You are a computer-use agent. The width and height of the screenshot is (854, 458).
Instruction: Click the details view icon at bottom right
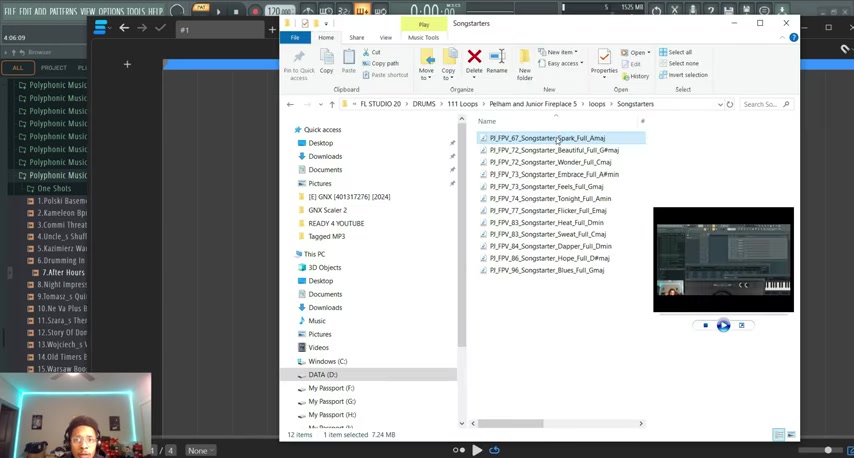[x=779, y=435]
